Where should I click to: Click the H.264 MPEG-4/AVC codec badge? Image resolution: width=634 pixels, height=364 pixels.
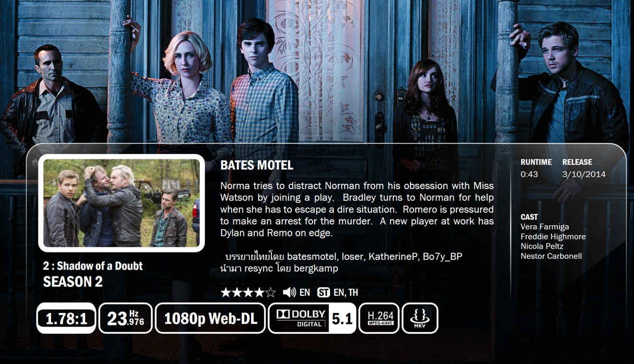click(x=379, y=318)
